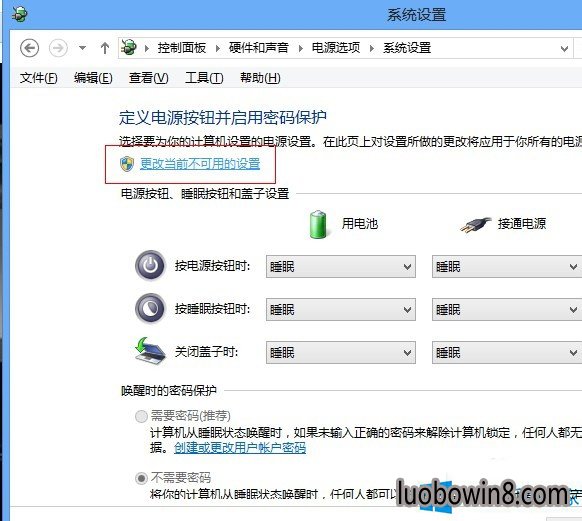Click the power button icon
This screenshot has height=521, width=582.
tap(150, 266)
